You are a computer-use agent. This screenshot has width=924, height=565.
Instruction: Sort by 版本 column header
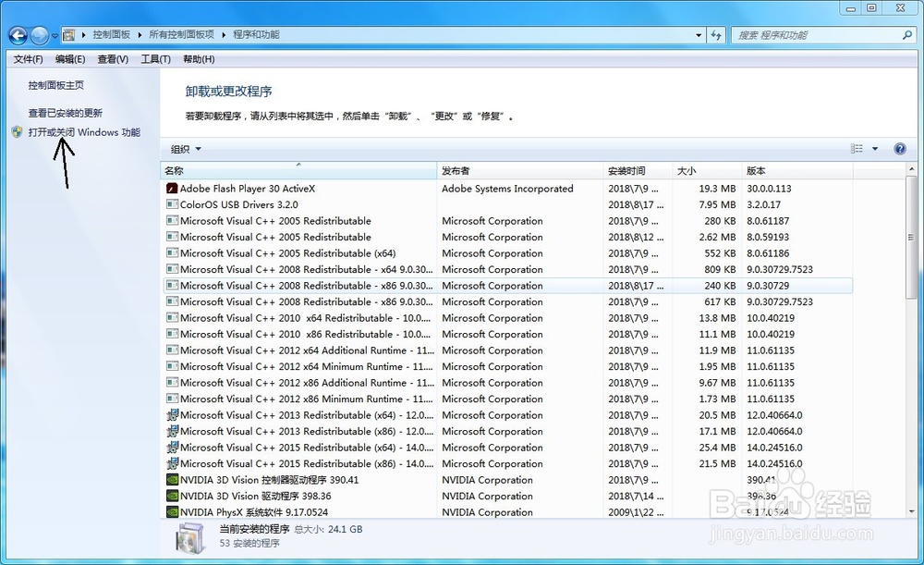[x=797, y=171]
